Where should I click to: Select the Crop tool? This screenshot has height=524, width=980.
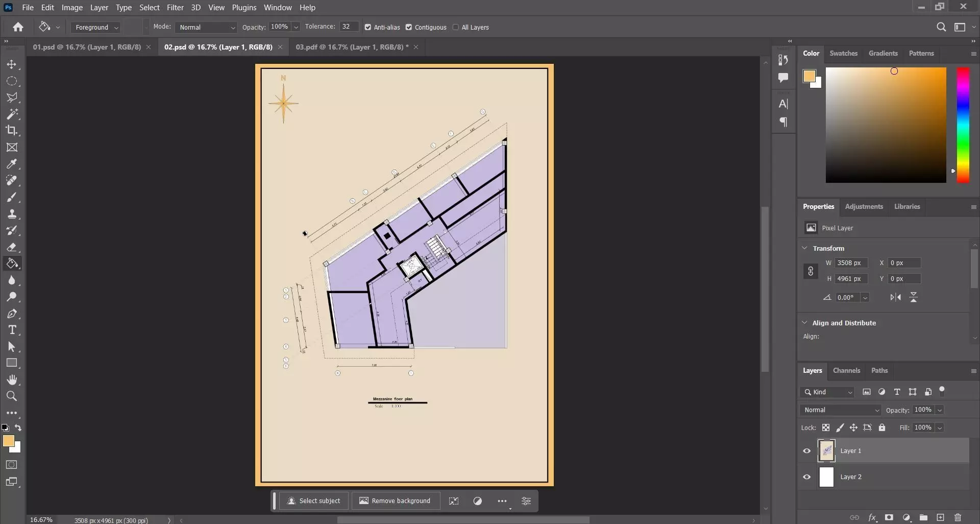click(x=12, y=130)
